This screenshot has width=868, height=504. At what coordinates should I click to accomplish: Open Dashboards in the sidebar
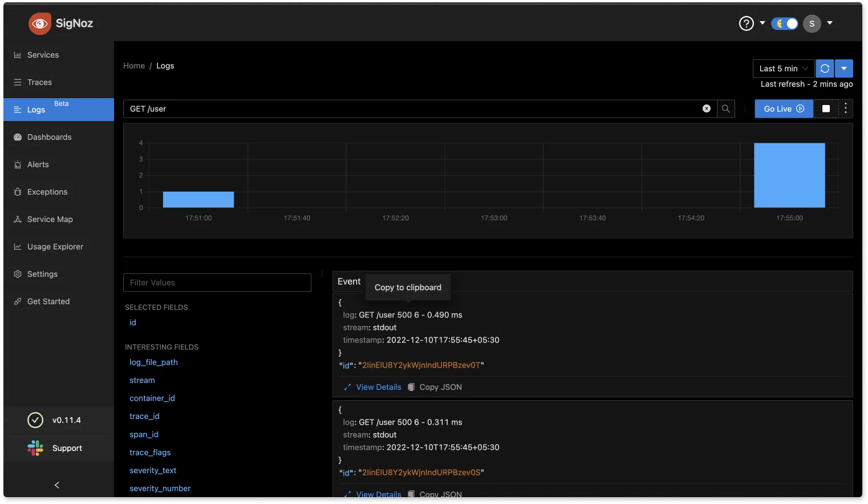coord(59,137)
